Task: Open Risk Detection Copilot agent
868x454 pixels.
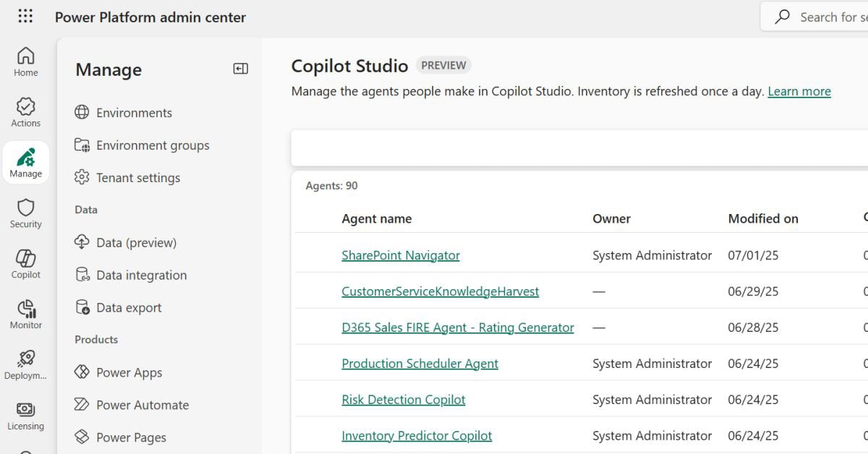Action: pos(404,400)
